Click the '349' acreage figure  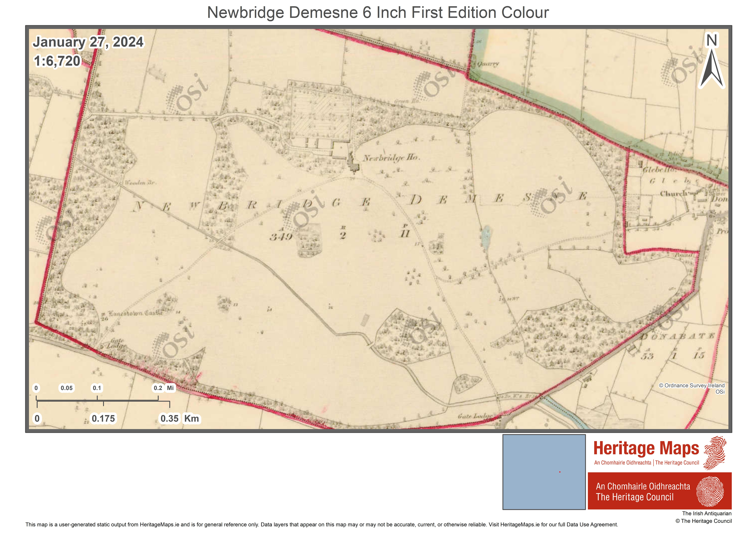(281, 237)
